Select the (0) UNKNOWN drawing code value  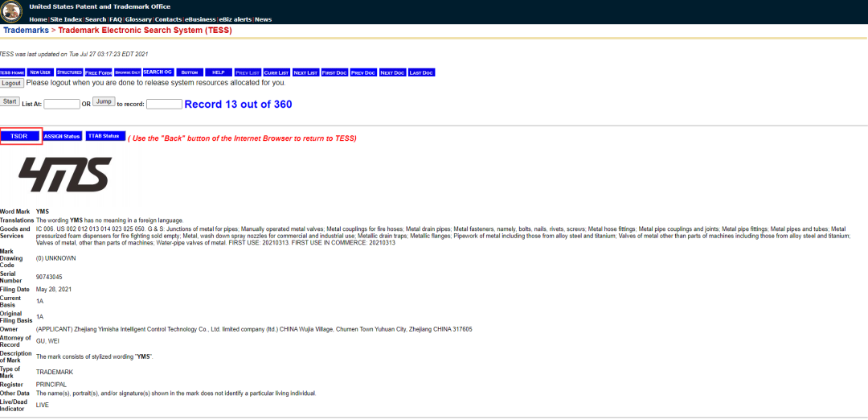[56, 258]
